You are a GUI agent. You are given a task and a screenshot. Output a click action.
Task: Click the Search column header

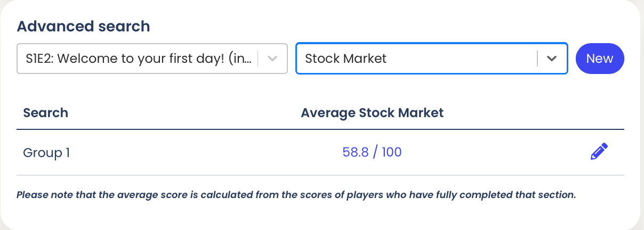pyautogui.click(x=46, y=113)
